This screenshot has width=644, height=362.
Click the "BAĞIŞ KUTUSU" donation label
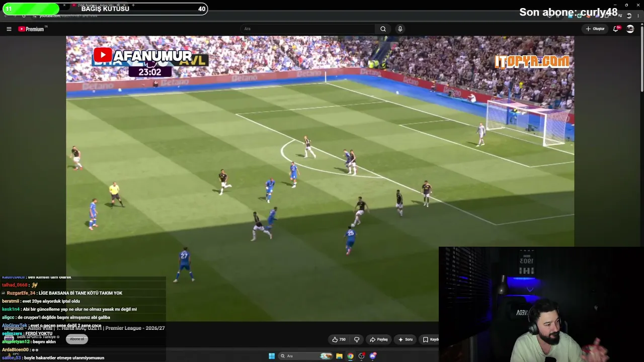pyautogui.click(x=105, y=9)
